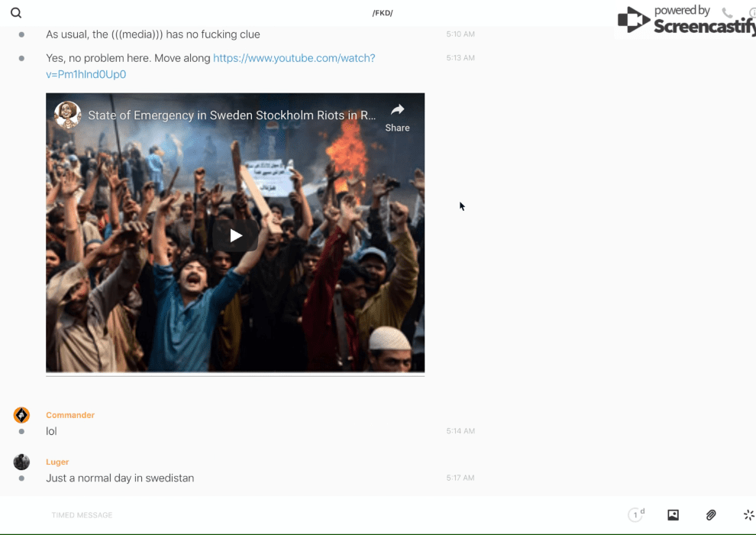
Task: Play the embedded YouTube video
Action: point(235,235)
